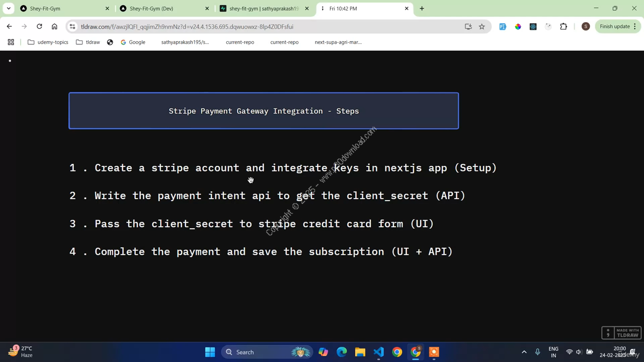Open the Windows Start menu

click(210, 352)
